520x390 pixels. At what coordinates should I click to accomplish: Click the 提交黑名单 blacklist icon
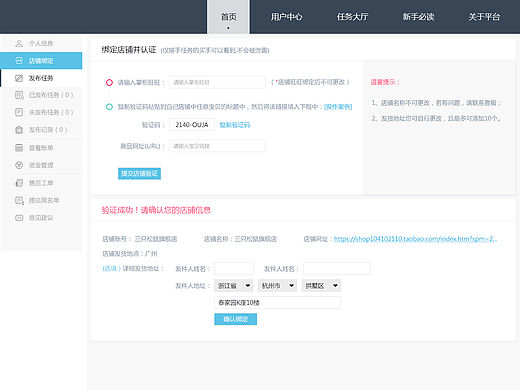pyautogui.click(x=19, y=200)
